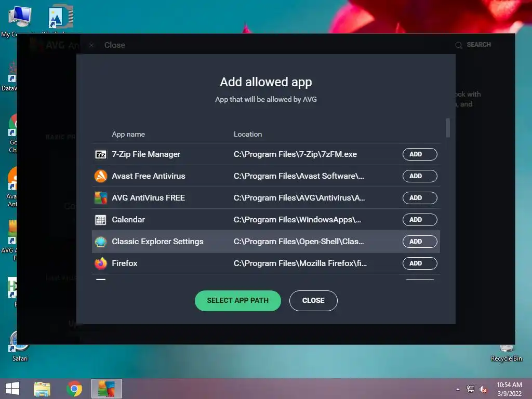Click the Classic Explorer Settings shell icon

pyautogui.click(x=100, y=242)
